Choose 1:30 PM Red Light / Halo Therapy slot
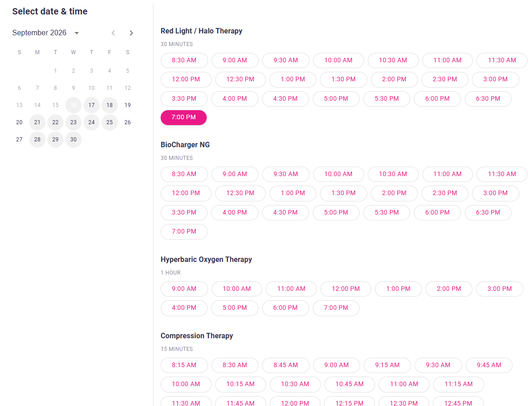The width and height of the screenshot is (532, 406). (343, 79)
